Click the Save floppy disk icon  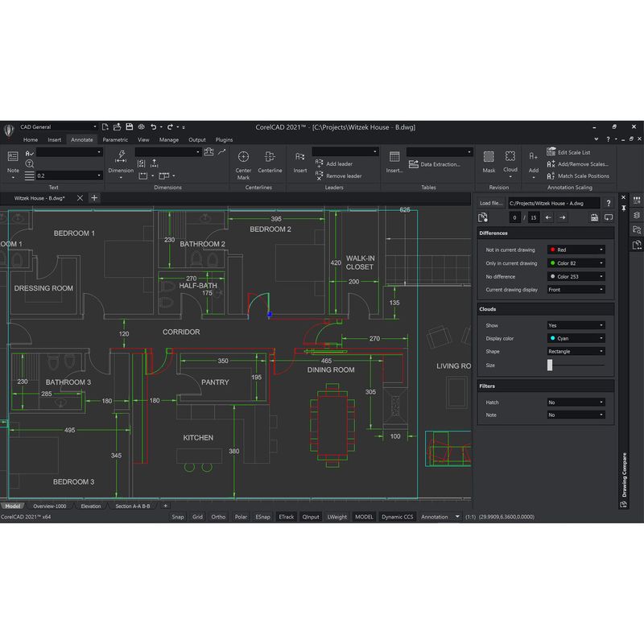coord(129,127)
